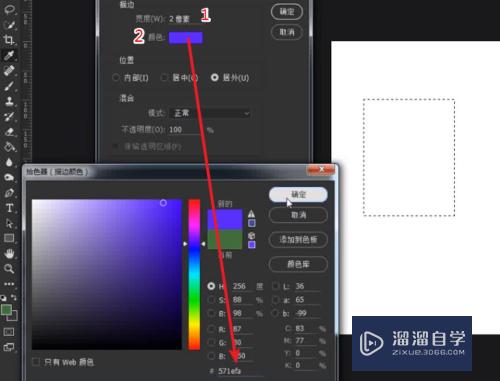Choose the Center (居中) stroke position
The height and width of the screenshot is (381, 500).
164,78
